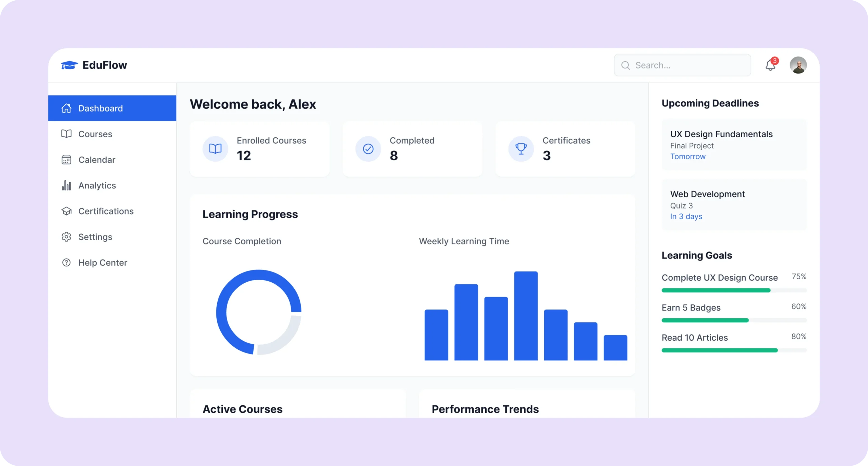The height and width of the screenshot is (466, 868).
Task: Click the Complete UX Design Course progress bar
Action: 734,290
